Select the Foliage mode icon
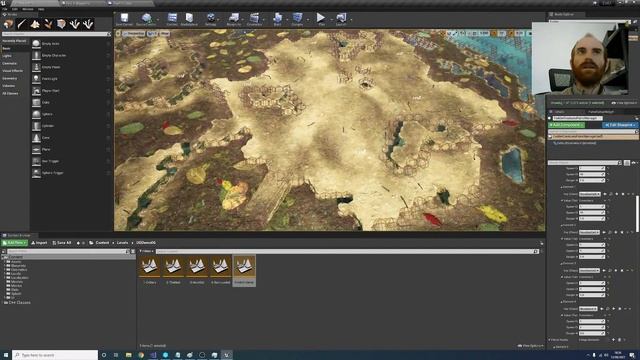640x360 pixels. (x=48, y=24)
